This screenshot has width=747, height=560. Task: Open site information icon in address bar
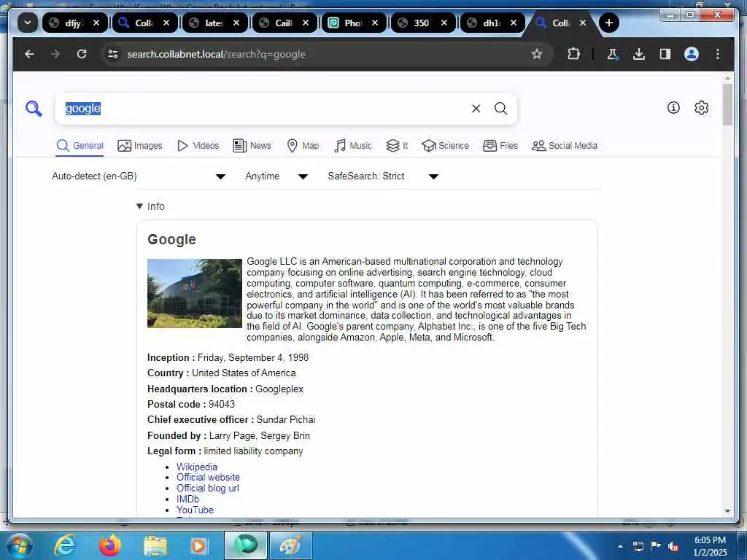click(x=113, y=54)
